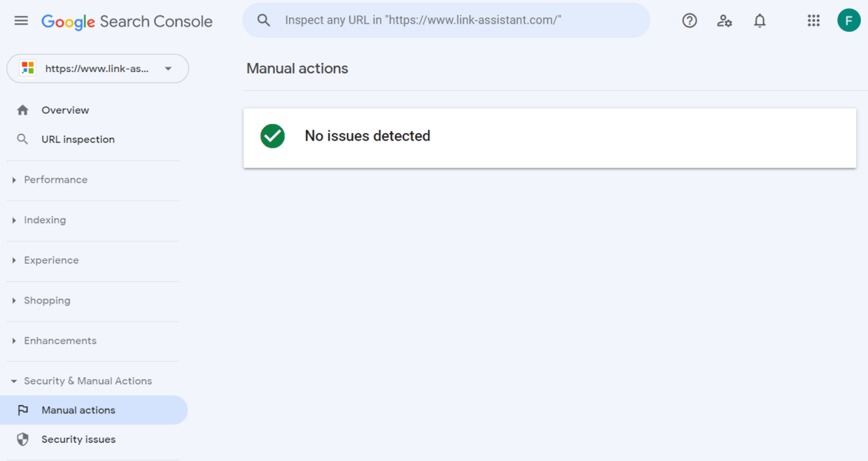Click the notifications bell icon
Image resolution: width=868 pixels, height=461 pixels.
pyautogui.click(x=759, y=20)
